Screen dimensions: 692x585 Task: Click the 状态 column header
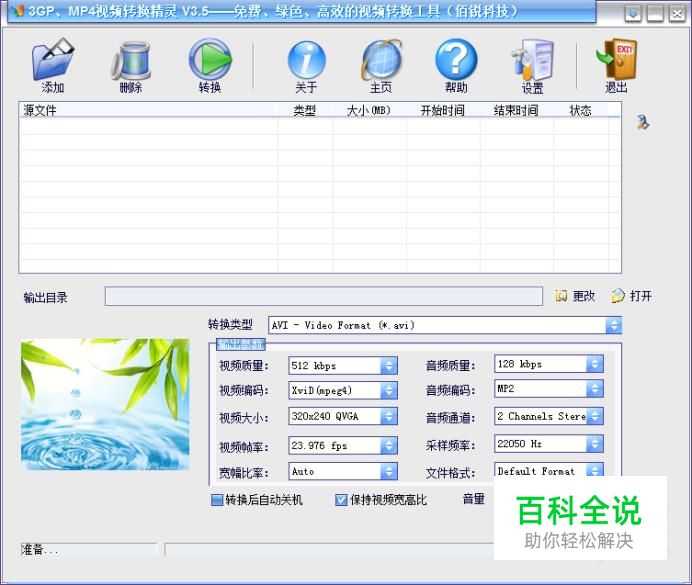coord(581,110)
